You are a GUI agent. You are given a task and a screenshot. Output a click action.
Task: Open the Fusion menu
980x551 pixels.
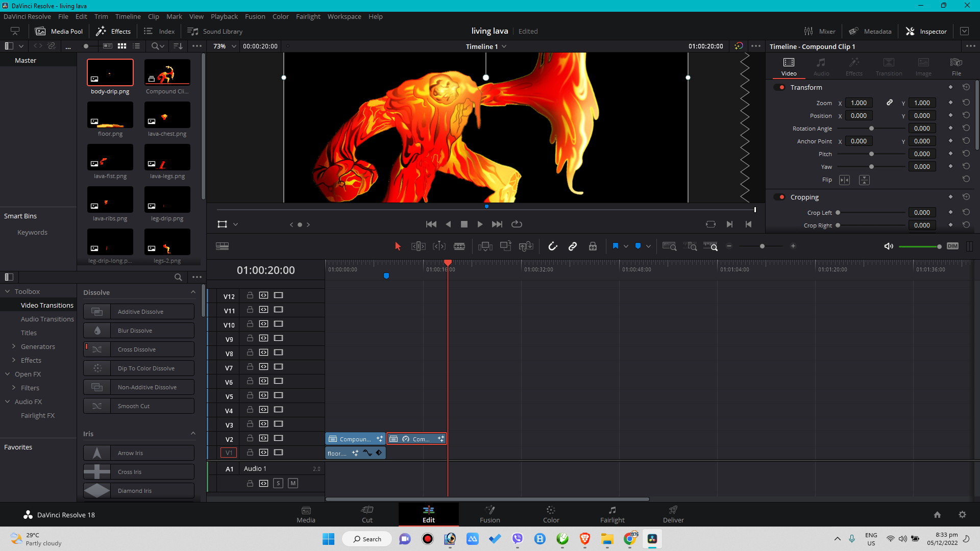(255, 16)
